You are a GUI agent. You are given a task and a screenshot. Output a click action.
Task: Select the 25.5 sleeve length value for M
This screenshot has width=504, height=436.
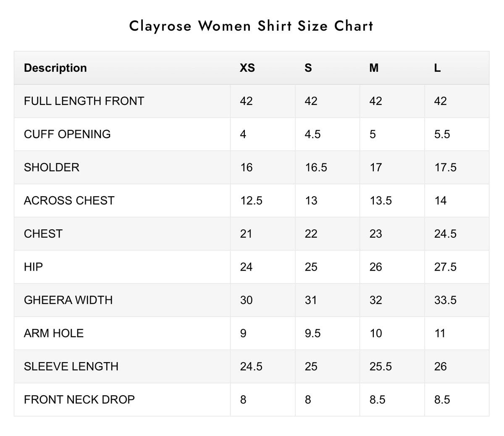[x=381, y=366]
